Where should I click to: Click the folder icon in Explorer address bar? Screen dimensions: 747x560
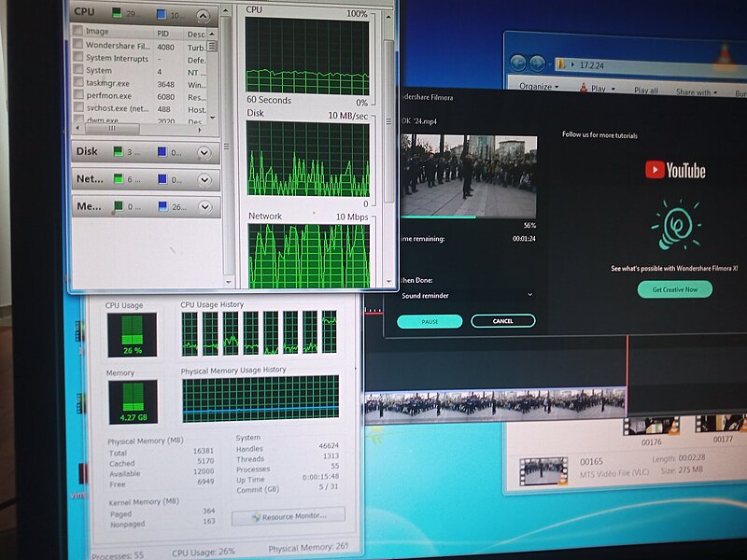[x=561, y=64]
